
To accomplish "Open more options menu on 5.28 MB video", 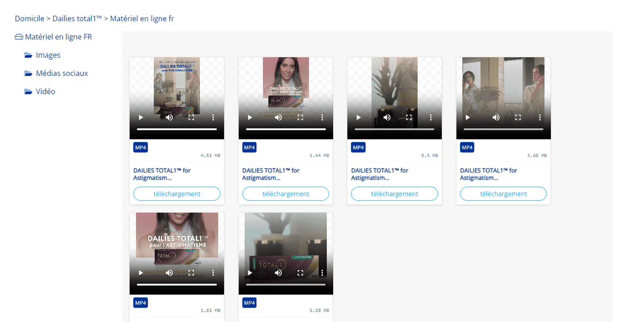I will point(322,272).
